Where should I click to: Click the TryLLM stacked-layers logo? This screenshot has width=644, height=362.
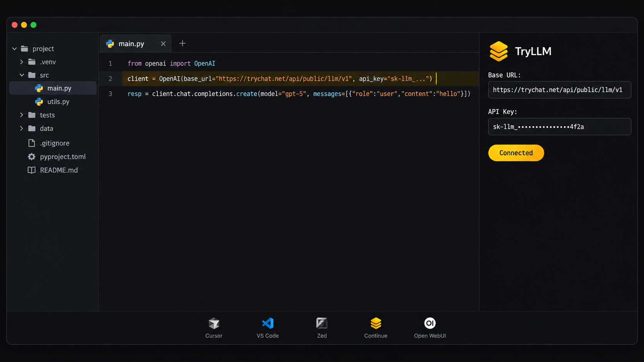(x=499, y=51)
